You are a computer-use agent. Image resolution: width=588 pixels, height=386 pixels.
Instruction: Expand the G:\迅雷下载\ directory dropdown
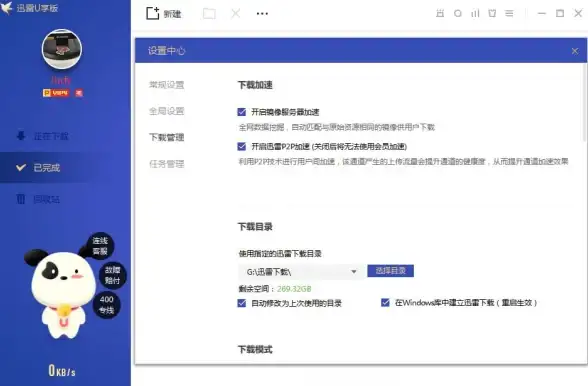[354, 272]
